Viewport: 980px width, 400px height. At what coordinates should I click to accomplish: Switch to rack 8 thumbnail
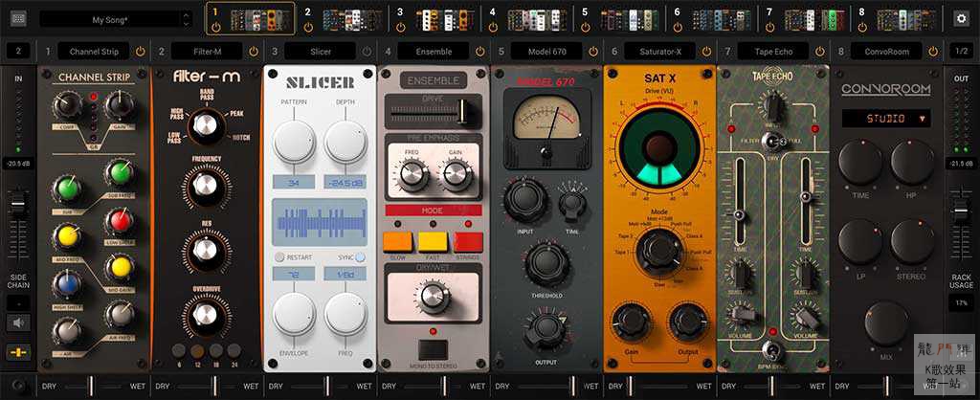(906, 20)
